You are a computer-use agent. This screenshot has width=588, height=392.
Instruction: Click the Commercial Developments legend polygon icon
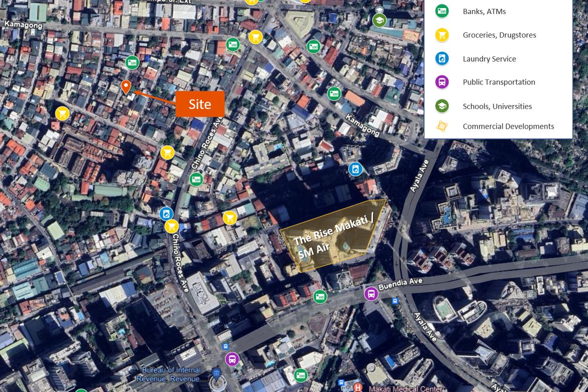tap(442, 126)
